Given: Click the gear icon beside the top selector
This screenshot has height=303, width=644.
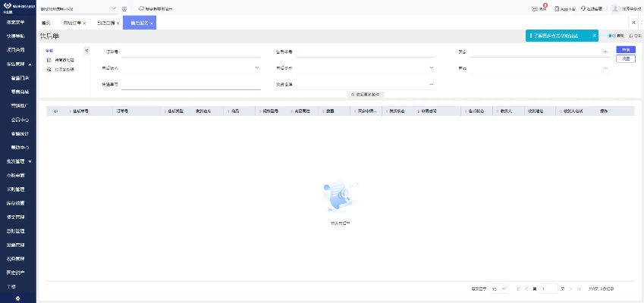Looking at the screenshot, I should [x=124, y=9].
